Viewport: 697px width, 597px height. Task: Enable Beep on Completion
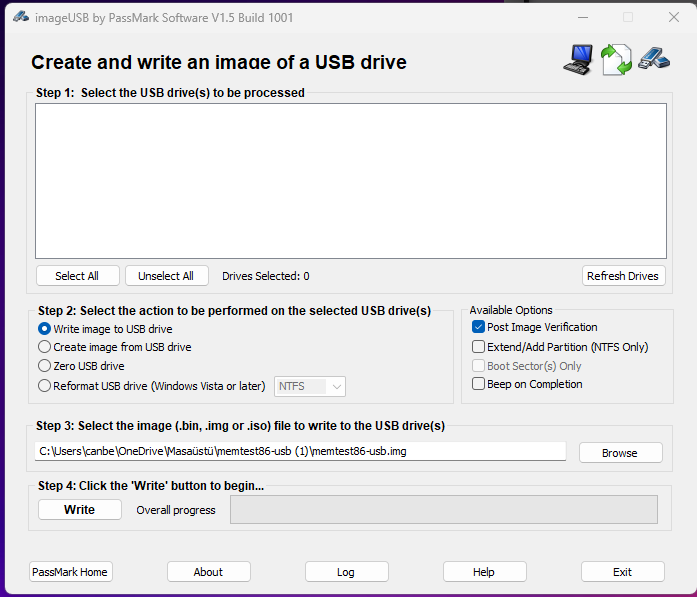pyautogui.click(x=478, y=384)
